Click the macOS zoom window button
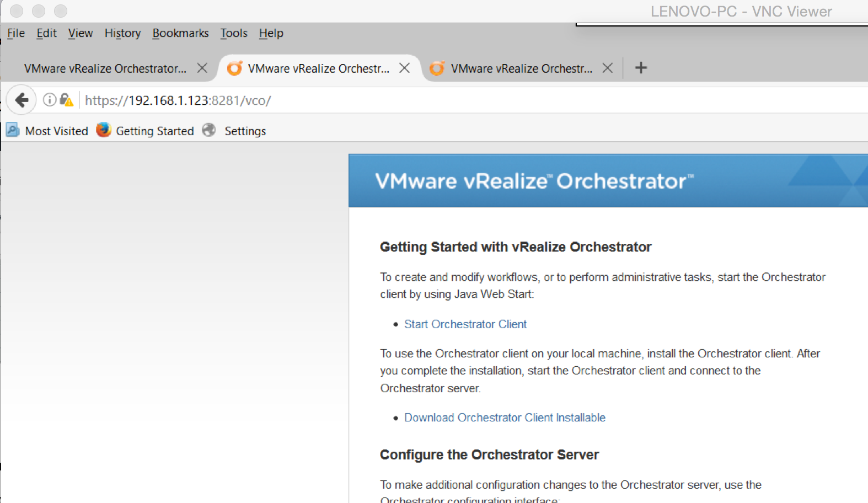868x503 pixels. point(61,11)
